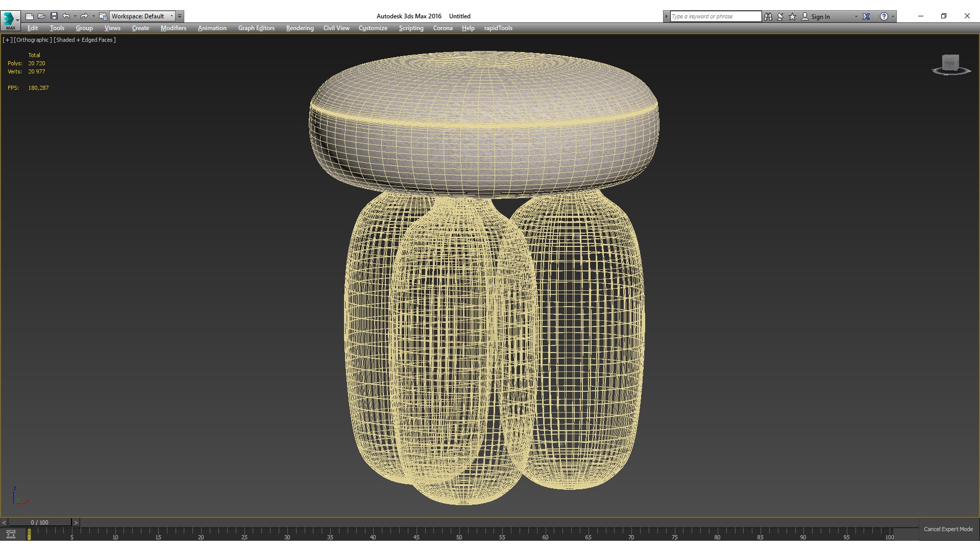Viewport: 980px width, 551px height.
Task: Click the Help question mark icon
Action: click(x=884, y=16)
